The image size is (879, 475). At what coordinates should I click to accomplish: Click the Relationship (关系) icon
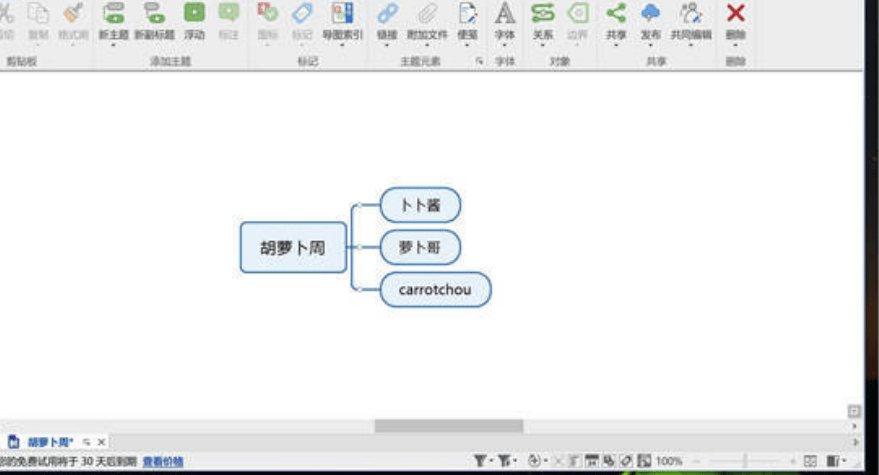point(543,12)
